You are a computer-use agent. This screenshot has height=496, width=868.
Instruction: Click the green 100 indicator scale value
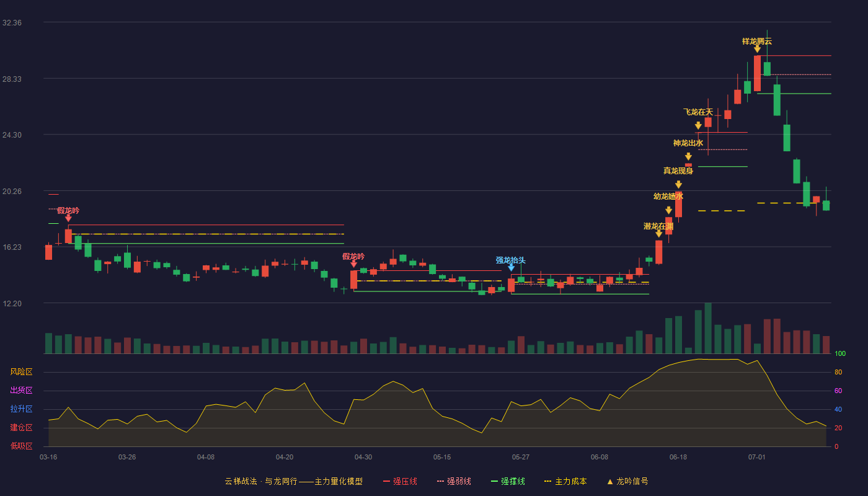(840, 354)
